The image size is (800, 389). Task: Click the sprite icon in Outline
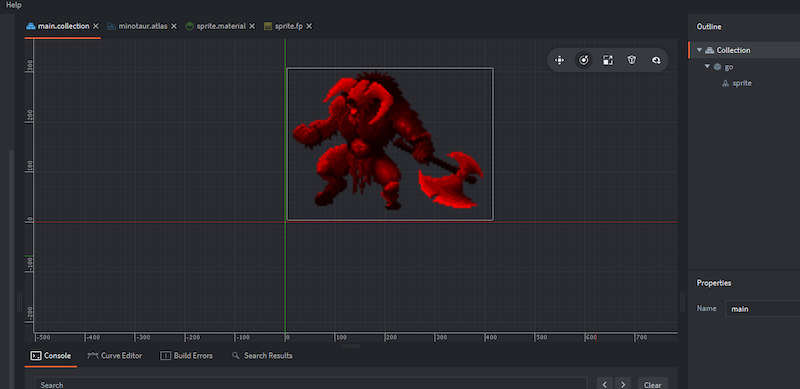(725, 83)
